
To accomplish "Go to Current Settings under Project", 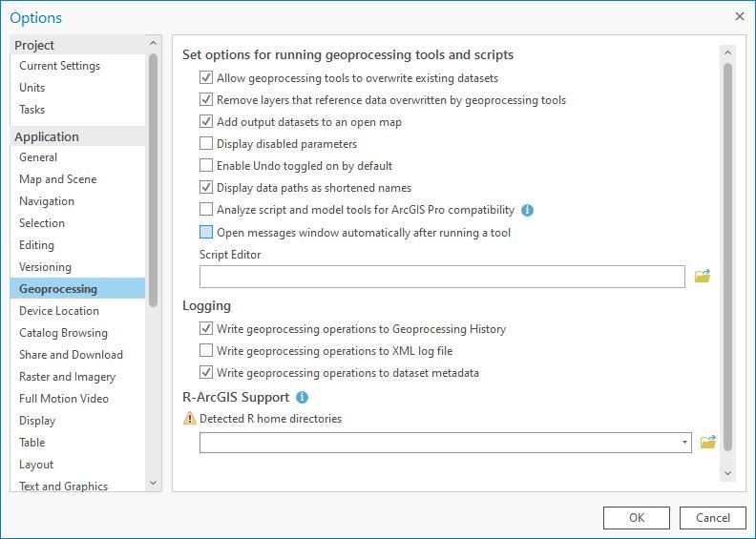I will [x=59, y=66].
